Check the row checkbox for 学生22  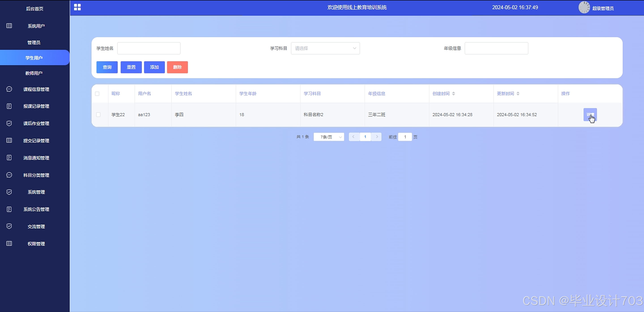coord(98,115)
